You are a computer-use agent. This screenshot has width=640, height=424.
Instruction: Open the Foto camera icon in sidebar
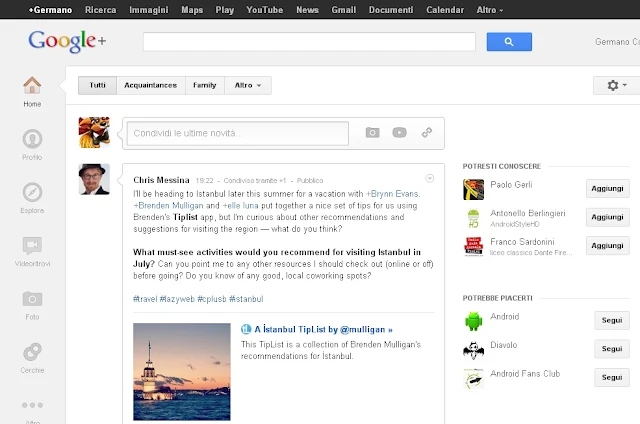[32, 299]
